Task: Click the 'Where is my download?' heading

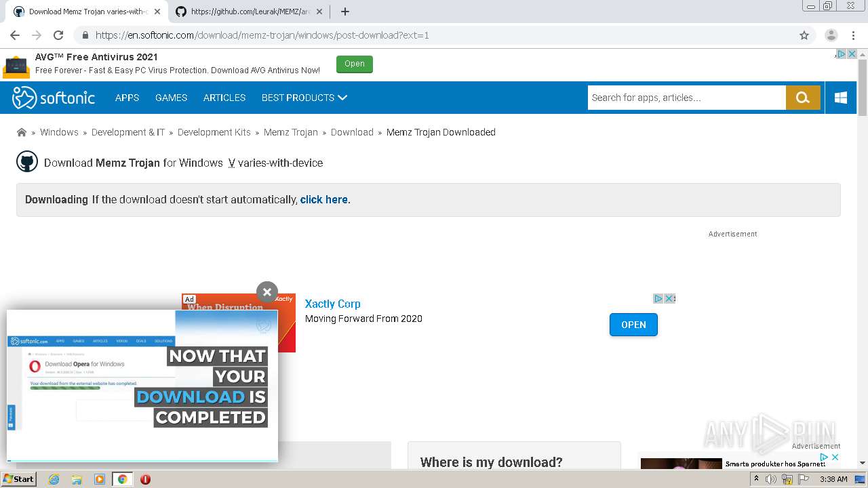Action: (492, 462)
